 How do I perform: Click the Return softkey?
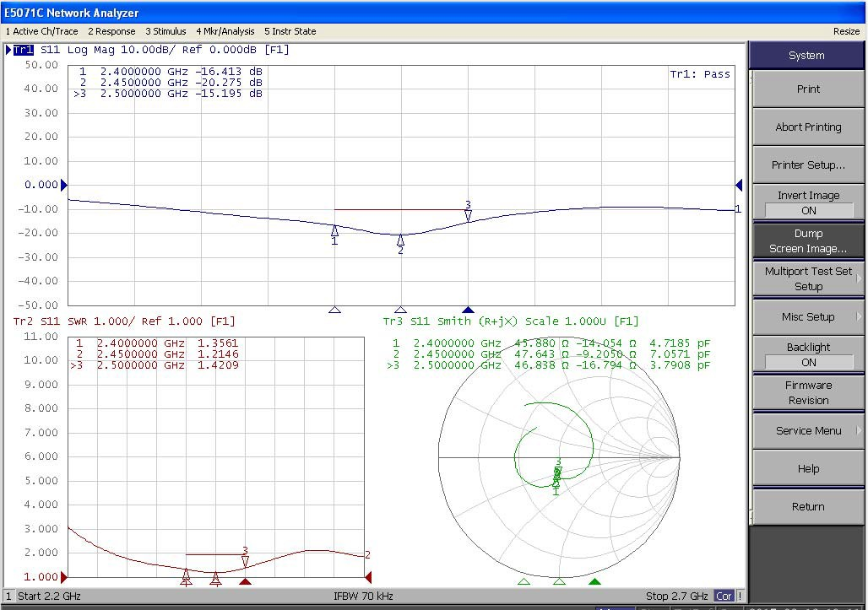(808, 506)
